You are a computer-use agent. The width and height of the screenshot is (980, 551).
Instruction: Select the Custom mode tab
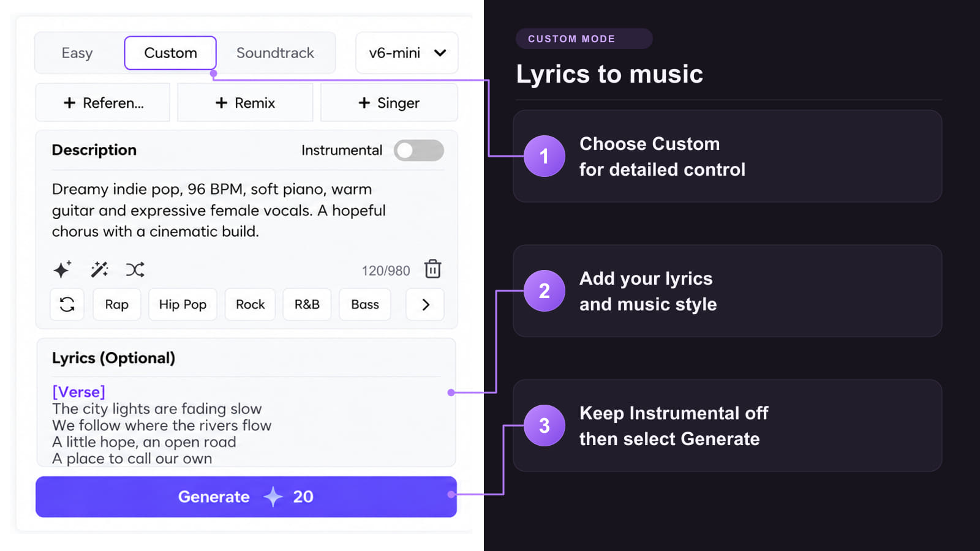tap(170, 53)
